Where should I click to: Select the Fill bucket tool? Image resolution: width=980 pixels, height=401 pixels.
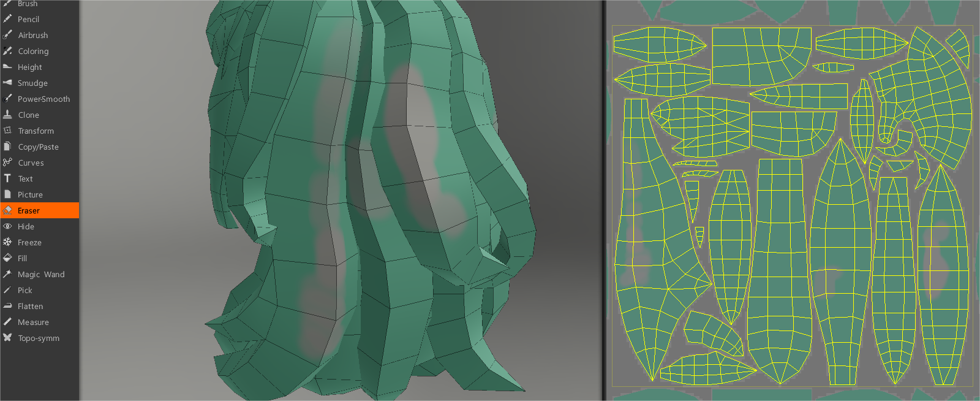22,259
